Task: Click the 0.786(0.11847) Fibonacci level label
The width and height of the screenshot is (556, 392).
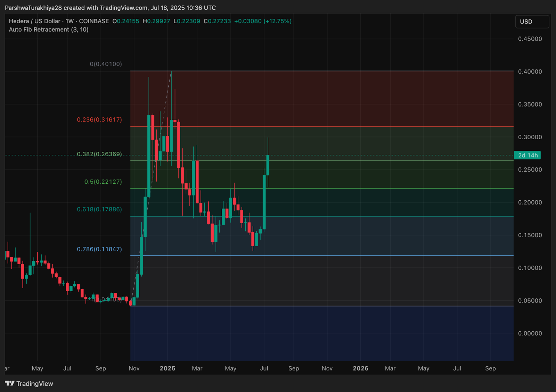Action: point(99,249)
